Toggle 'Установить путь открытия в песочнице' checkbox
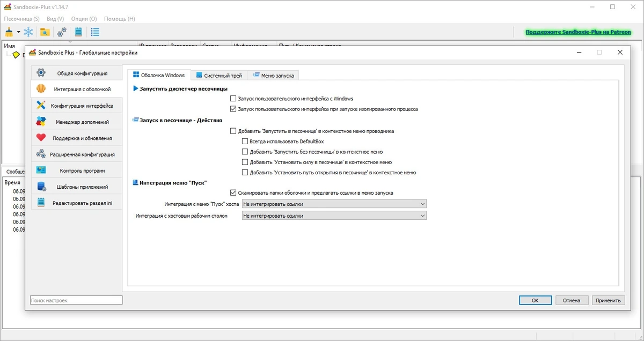Screen dimensions: 644x341 tap(245, 173)
